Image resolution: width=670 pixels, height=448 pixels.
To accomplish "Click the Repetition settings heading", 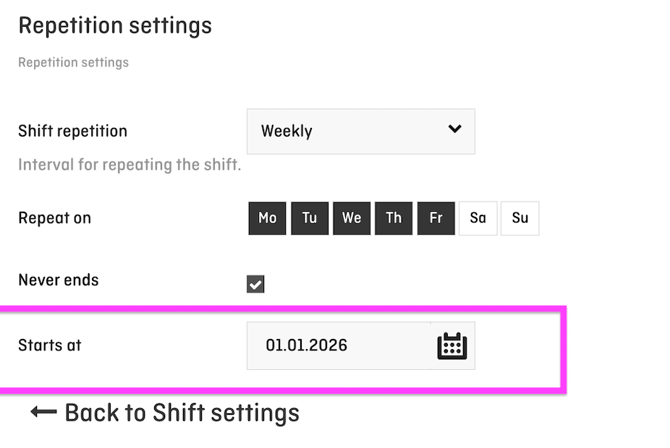I will (115, 25).
